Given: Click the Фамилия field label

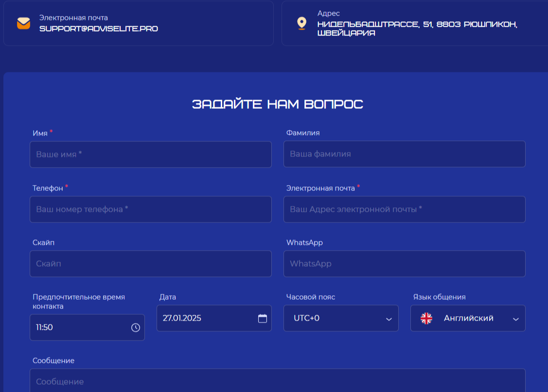Looking at the screenshot, I should click(x=303, y=133).
